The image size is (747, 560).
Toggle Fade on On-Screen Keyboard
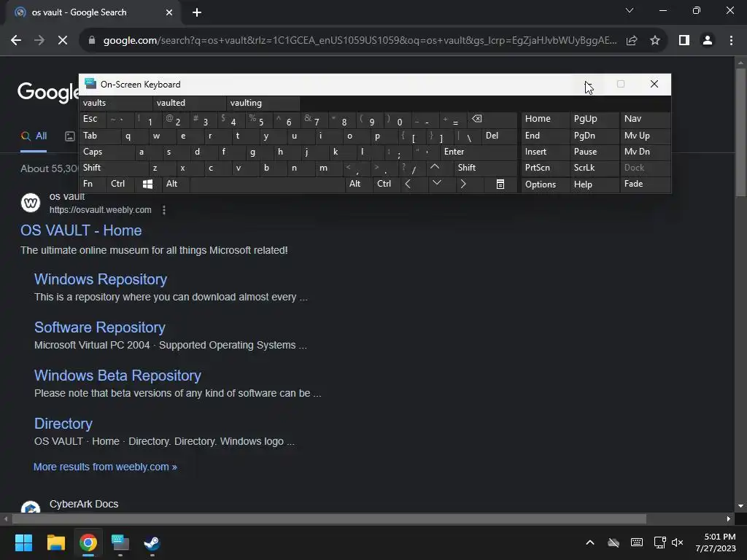pyautogui.click(x=645, y=184)
